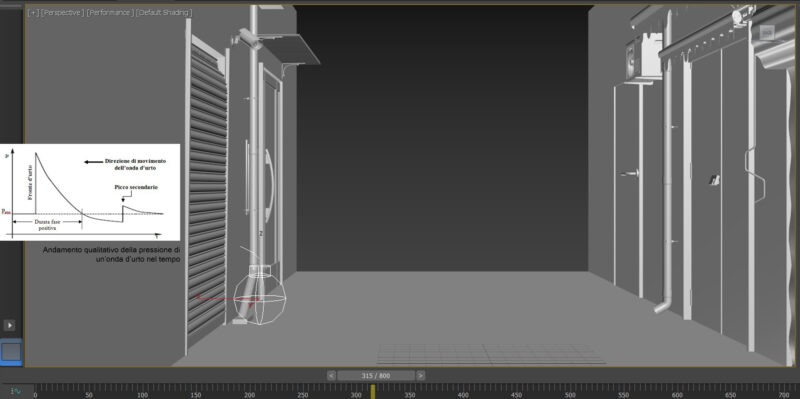Viewport: 800px width, 399px height.
Task: Click the 315 / 800 time slider
Action: [376, 376]
